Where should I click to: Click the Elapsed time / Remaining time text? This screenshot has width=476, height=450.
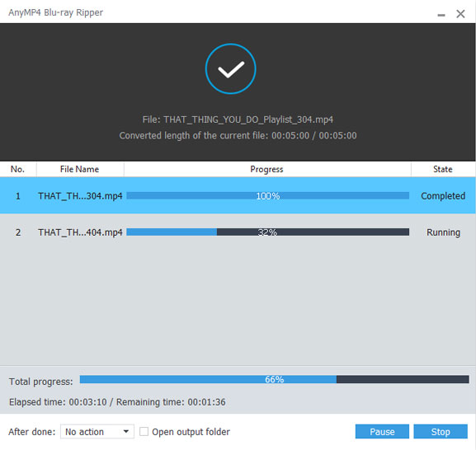pos(117,402)
